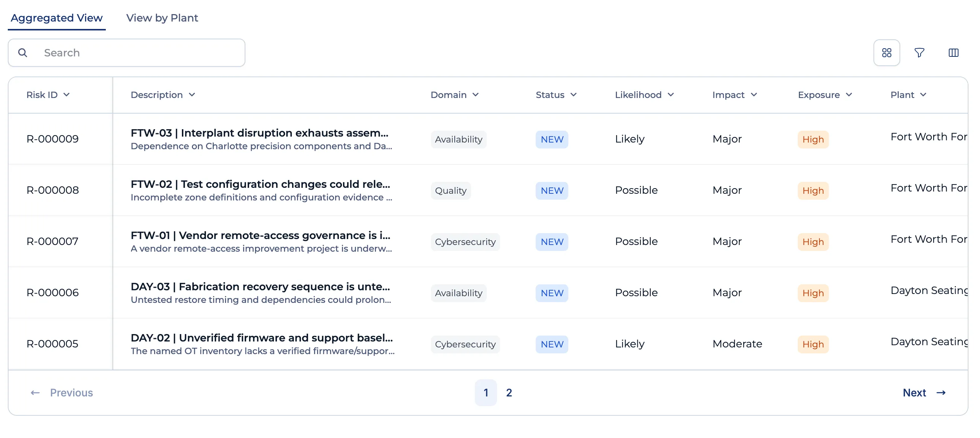Click 'Untested restore timing' description subtext

261,300
